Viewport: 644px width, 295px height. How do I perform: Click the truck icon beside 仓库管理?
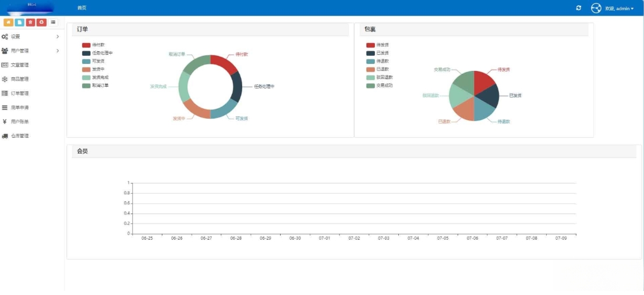[5, 136]
